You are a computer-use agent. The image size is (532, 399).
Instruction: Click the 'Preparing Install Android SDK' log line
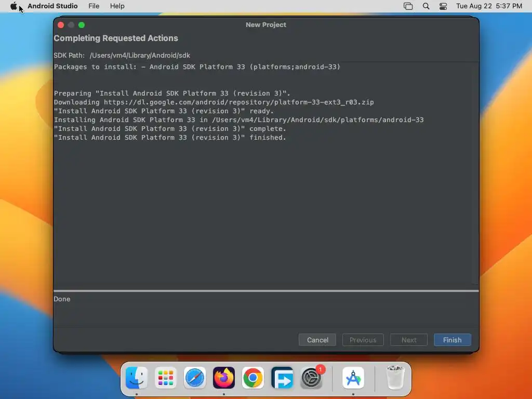172,94
